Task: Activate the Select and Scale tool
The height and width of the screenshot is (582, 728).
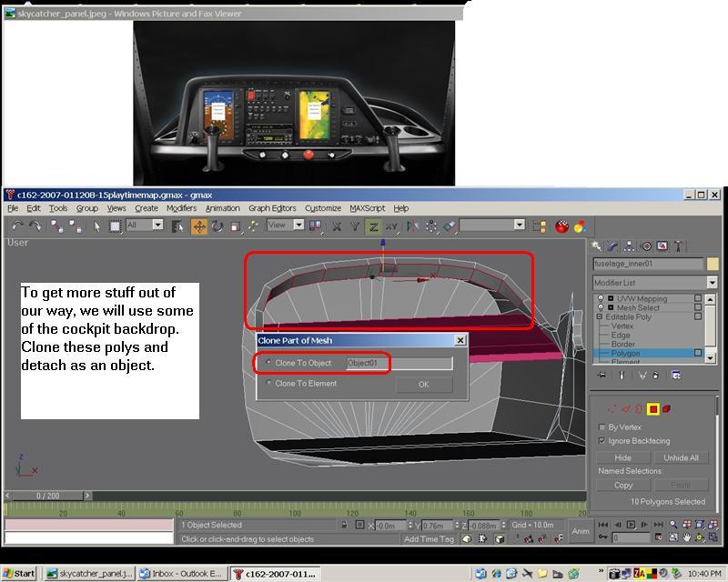Action: [236, 226]
